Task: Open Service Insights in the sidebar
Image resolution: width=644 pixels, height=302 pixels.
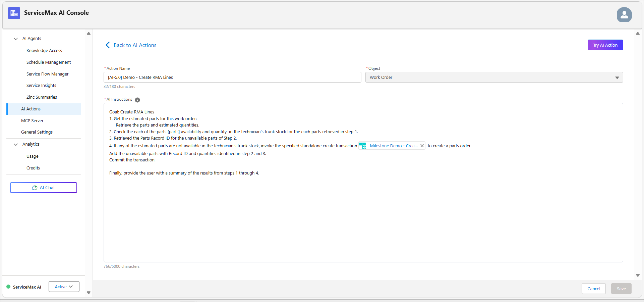Action: click(41, 86)
